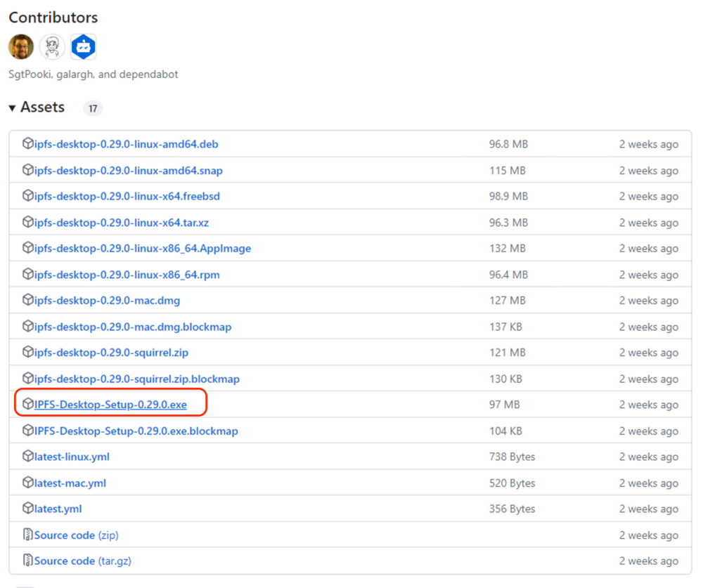
Task: Collapse the Assets section triangle
Action: point(12,108)
